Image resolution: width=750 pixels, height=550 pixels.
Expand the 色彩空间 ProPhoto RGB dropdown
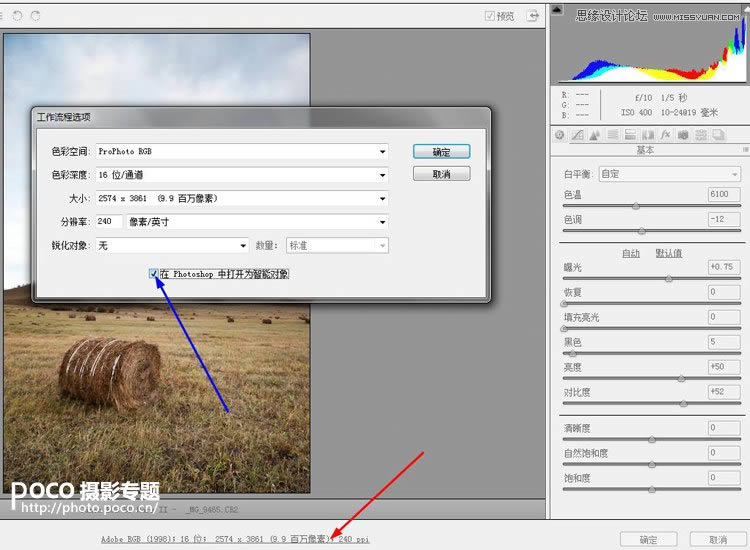(x=382, y=152)
